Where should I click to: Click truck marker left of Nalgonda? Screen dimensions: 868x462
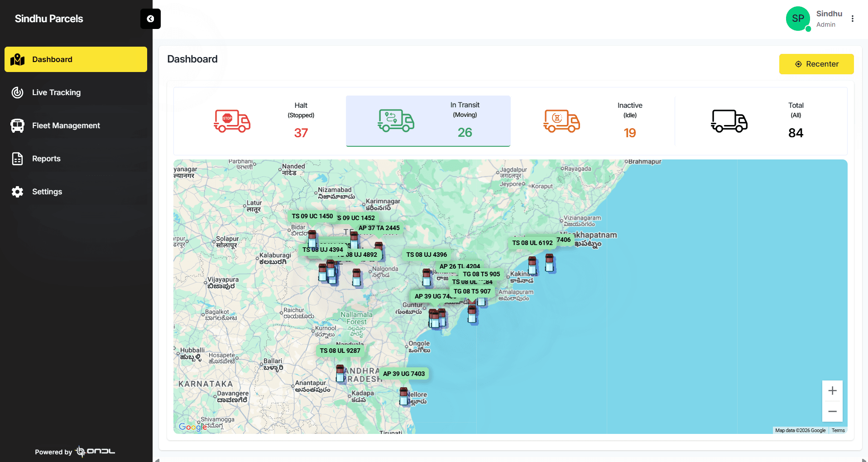click(356, 277)
